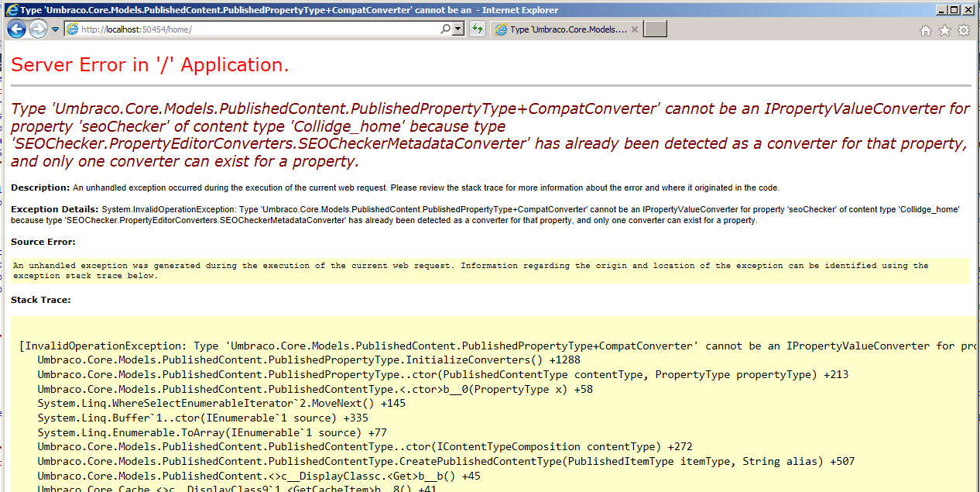Maximize the Internet Explorer window
The width and height of the screenshot is (980, 492).
[954, 9]
